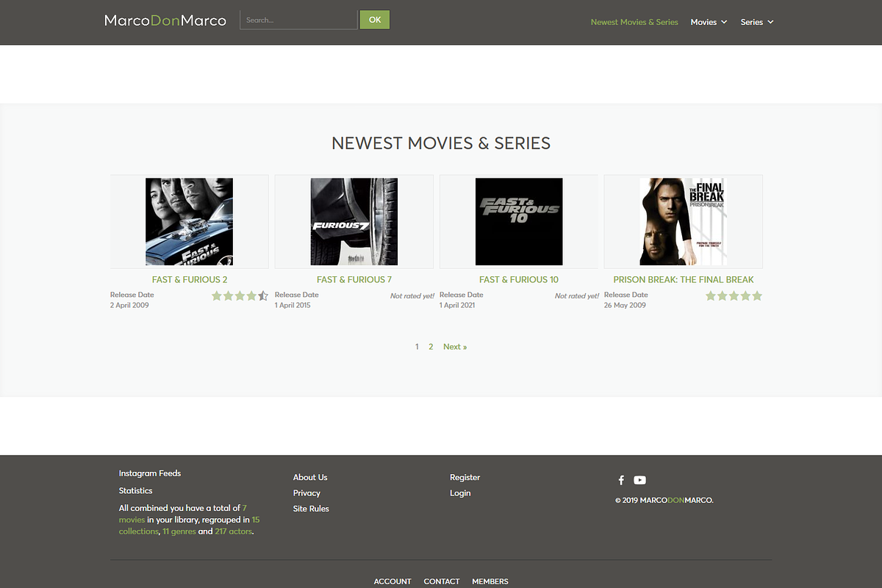
Task: Open the Furious 7 poster thumbnail
Action: point(354,221)
